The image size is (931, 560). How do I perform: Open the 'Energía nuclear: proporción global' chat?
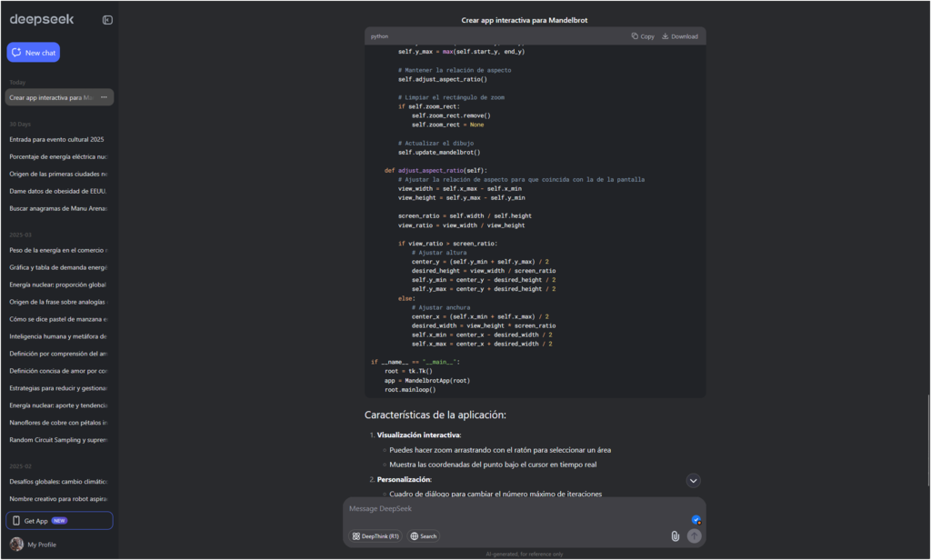(x=56, y=285)
